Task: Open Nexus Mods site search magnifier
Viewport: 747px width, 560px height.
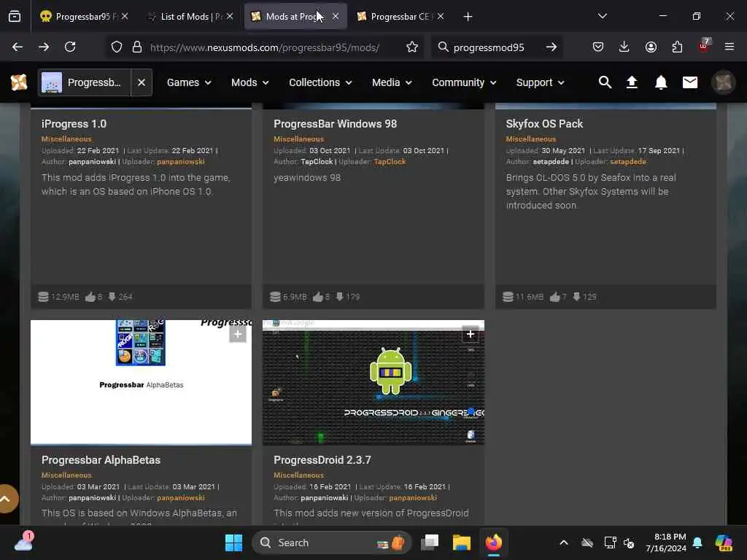Action: pyautogui.click(x=605, y=82)
